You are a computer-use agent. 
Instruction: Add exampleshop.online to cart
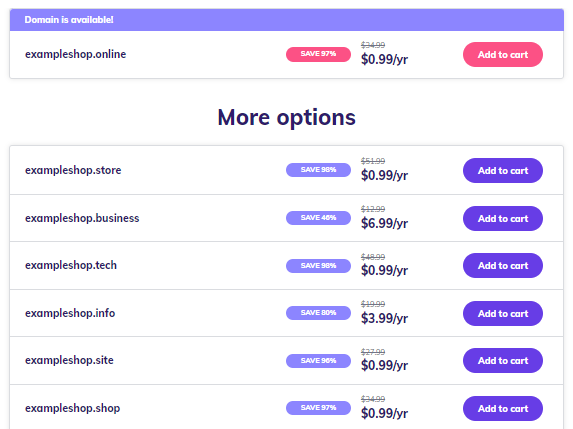point(502,54)
